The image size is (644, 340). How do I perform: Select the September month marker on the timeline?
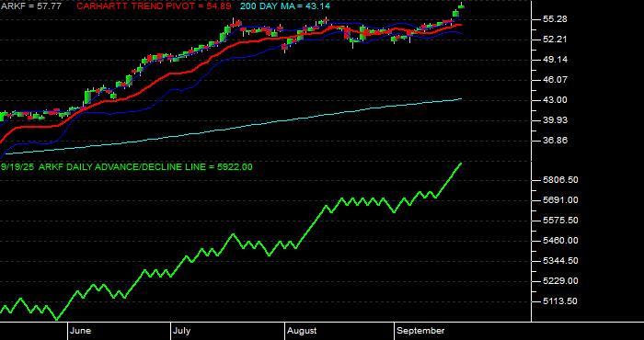[x=420, y=331]
